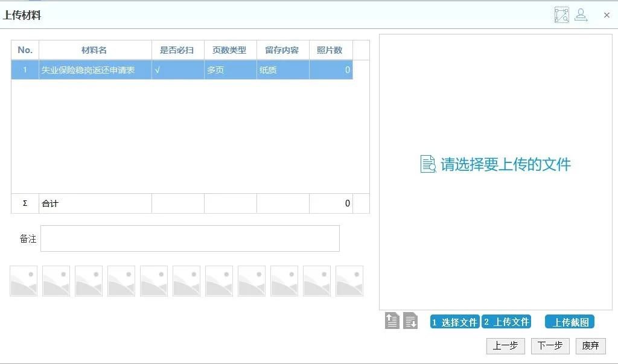Click the process flow diagram icon in title bar
This screenshot has width=618, height=364.
pos(561,15)
